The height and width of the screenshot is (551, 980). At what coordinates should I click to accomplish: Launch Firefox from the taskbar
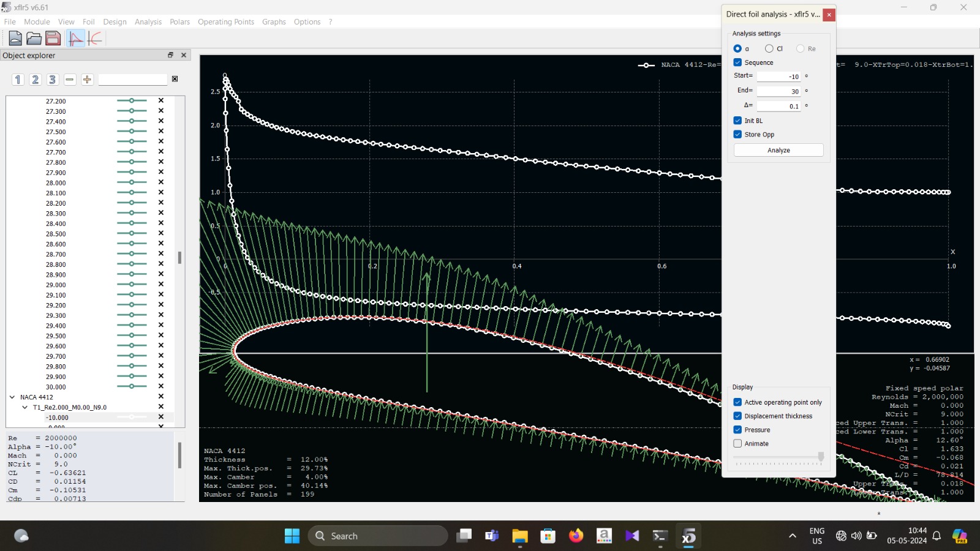pos(576,536)
